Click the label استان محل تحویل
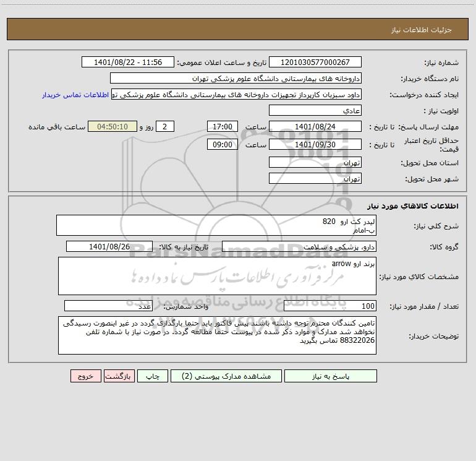 (430, 163)
